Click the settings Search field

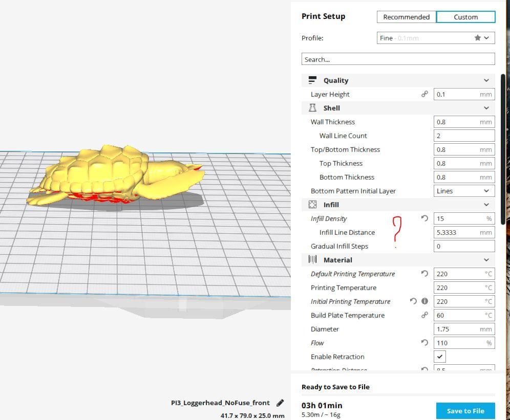pos(398,59)
